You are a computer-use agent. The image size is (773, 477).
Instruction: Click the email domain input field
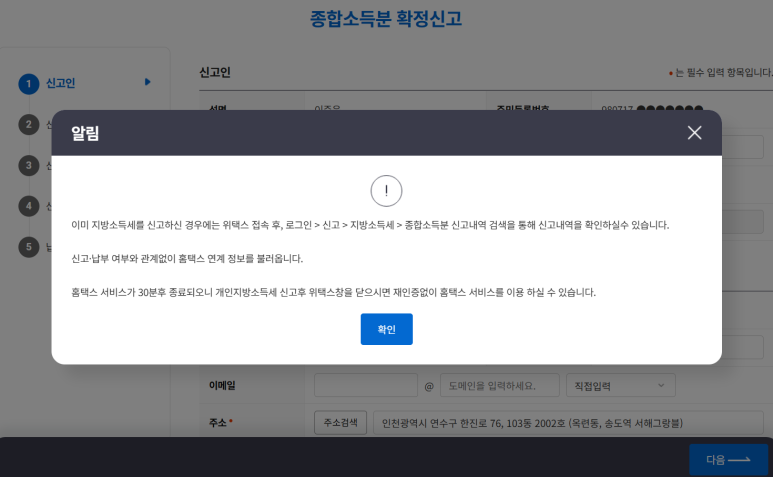(x=500, y=385)
